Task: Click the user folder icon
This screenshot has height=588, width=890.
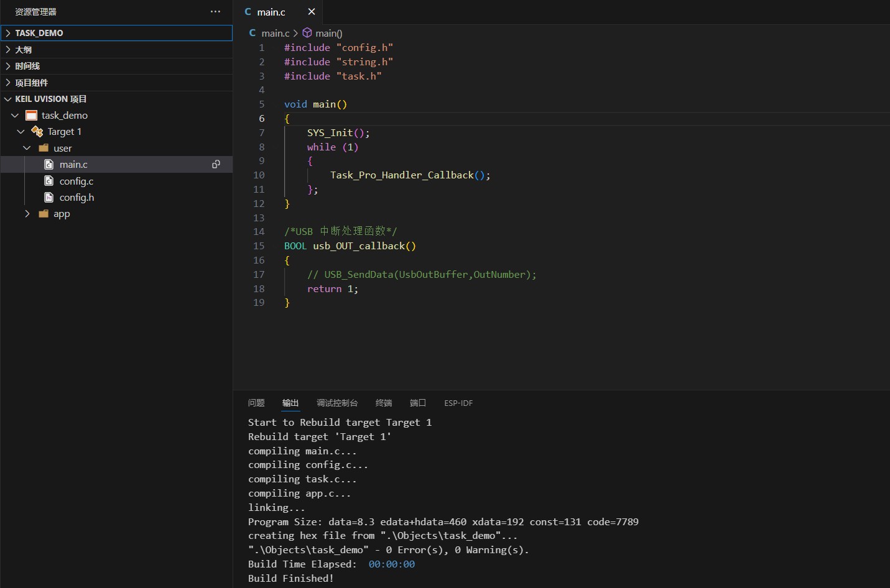Action: (x=44, y=148)
